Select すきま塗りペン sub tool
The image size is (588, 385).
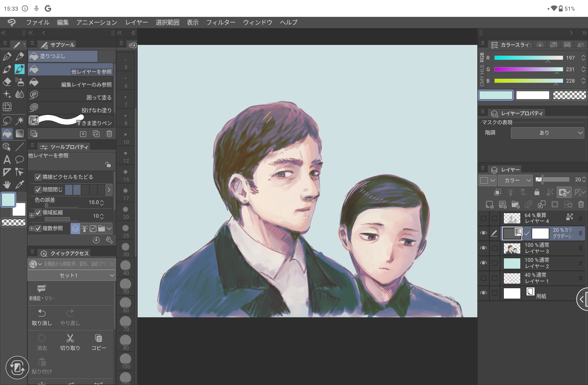[x=71, y=121]
